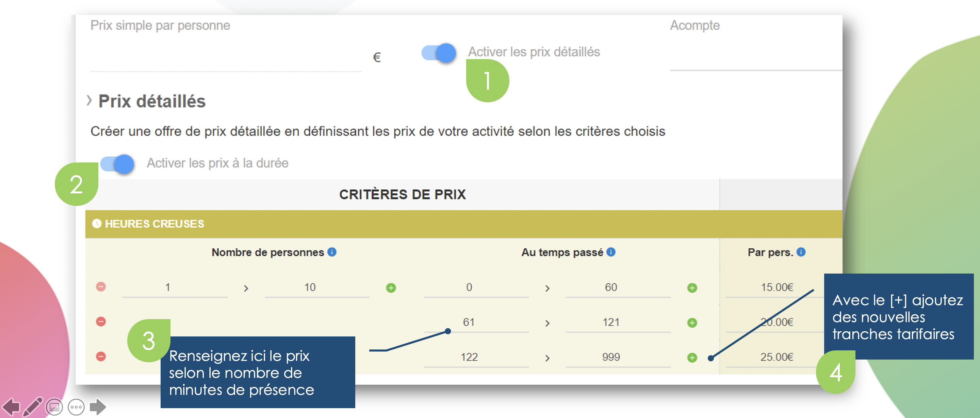This screenshot has width=980, height=418.
Task: Add new time range after 0–60 row
Action: (x=692, y=288)
